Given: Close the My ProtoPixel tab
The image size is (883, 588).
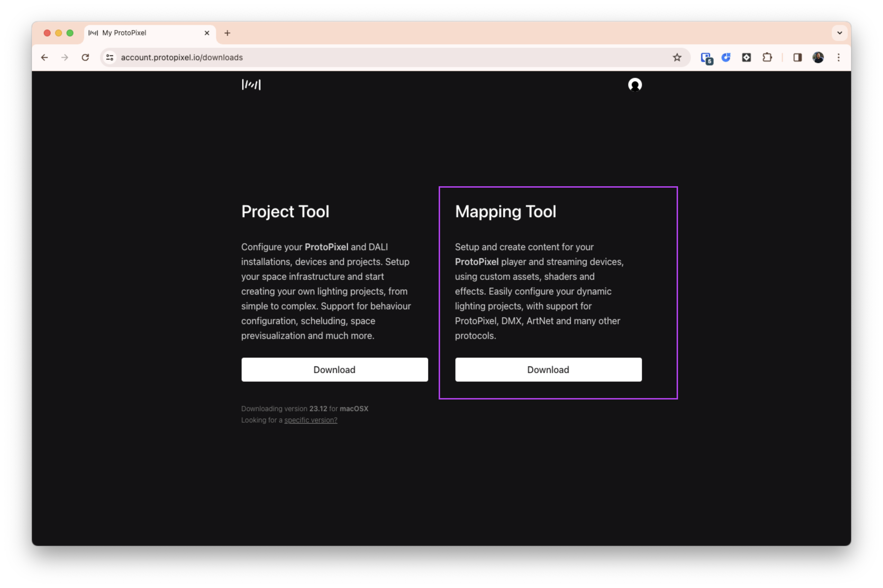Looking at the screenshot, I should (x=207, y=33).
